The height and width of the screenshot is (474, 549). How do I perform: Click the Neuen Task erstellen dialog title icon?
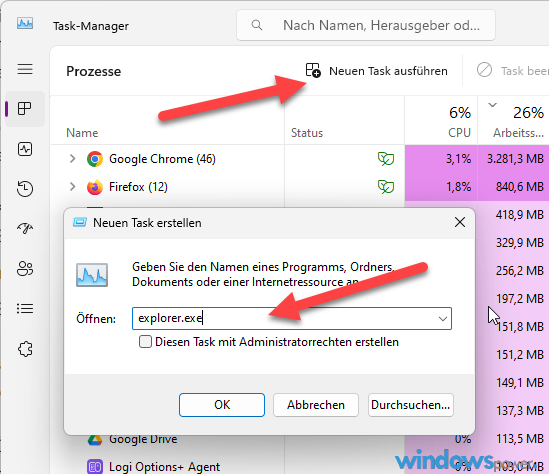(79, 222)
